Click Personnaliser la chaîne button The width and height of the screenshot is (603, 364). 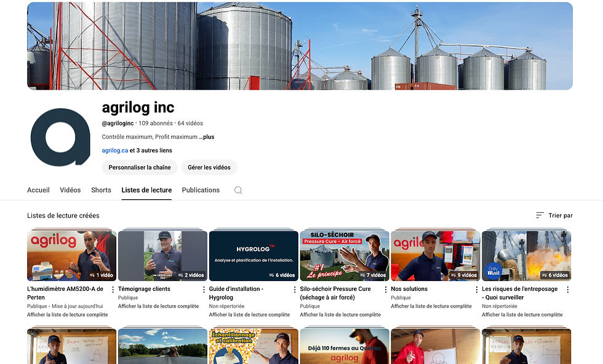[140, 167]
